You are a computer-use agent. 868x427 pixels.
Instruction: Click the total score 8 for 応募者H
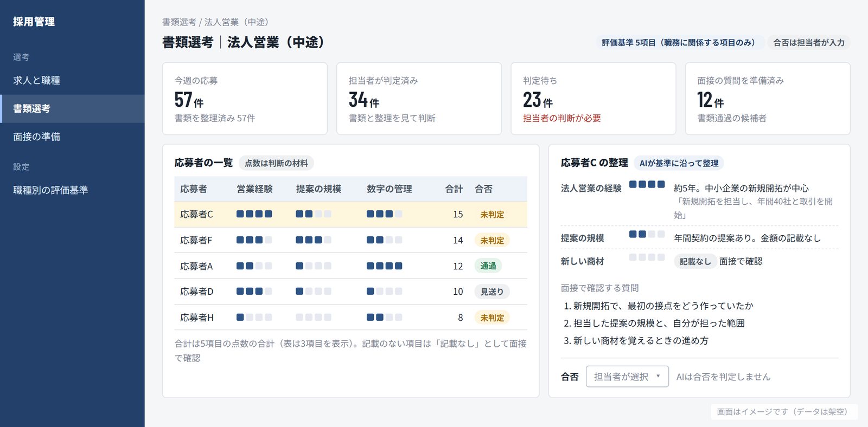click(x=461, y=318)
